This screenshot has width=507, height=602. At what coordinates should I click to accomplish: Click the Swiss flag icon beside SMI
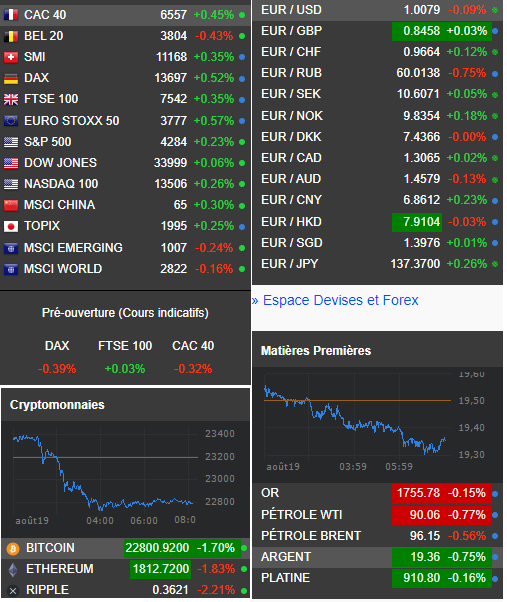click(x=11, y=57)
